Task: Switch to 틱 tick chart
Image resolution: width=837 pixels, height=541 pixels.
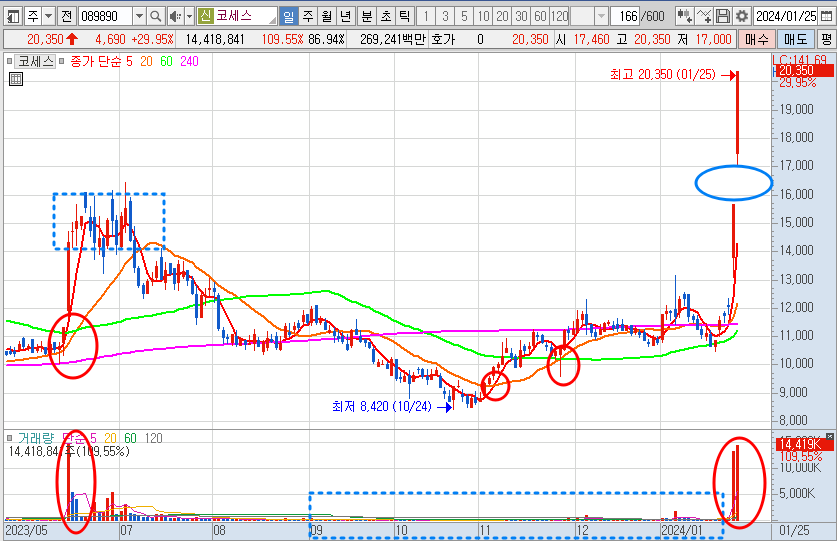Action: coord(404,17)
